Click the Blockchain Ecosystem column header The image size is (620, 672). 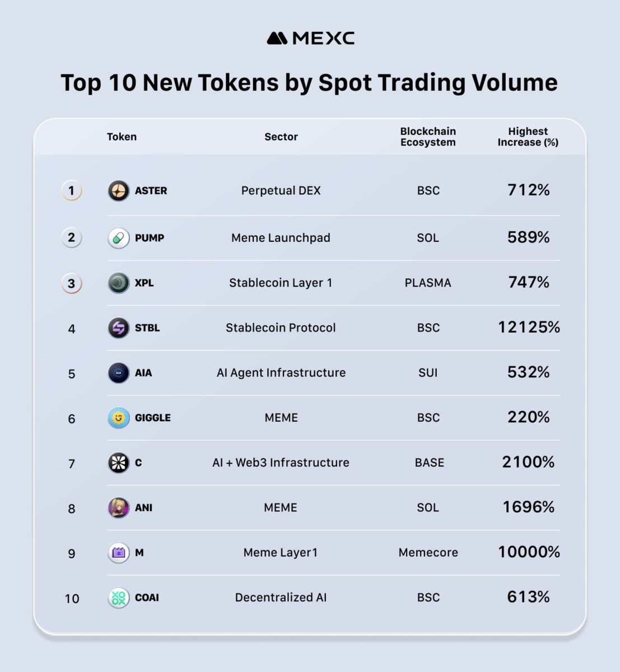click(428, 137)
